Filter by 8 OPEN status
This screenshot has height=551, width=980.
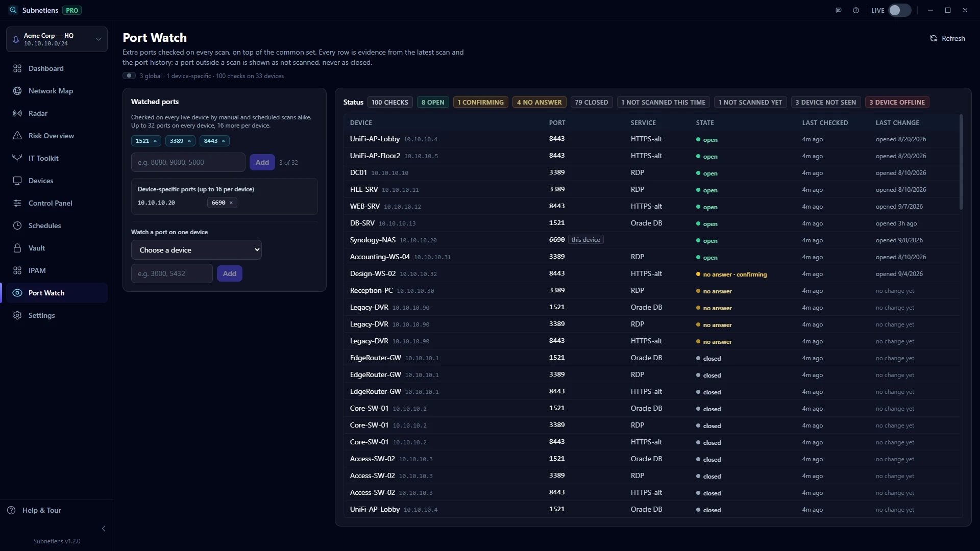click(x=433, y=102)
